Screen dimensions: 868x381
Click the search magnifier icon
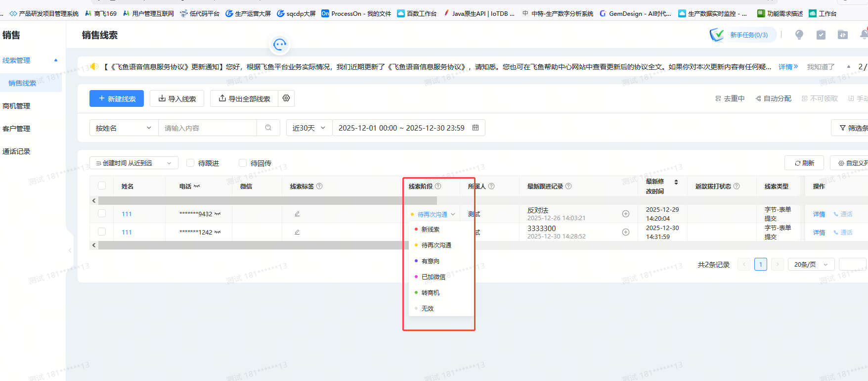click(x=268, y=128)
